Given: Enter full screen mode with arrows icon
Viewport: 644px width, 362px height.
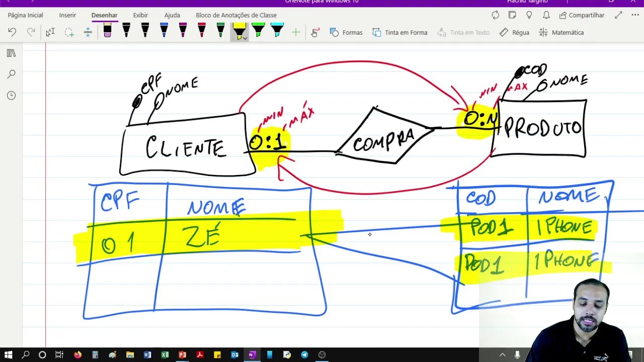Looking at the screenshot, I should [618, 15].
